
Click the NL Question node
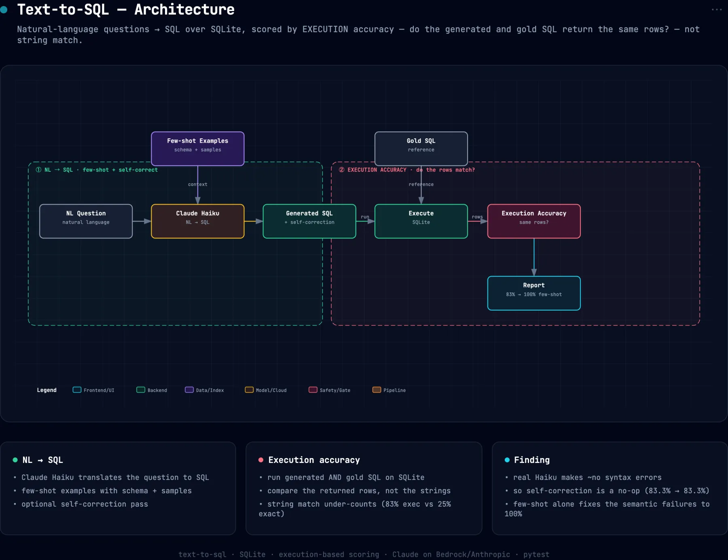86,221
